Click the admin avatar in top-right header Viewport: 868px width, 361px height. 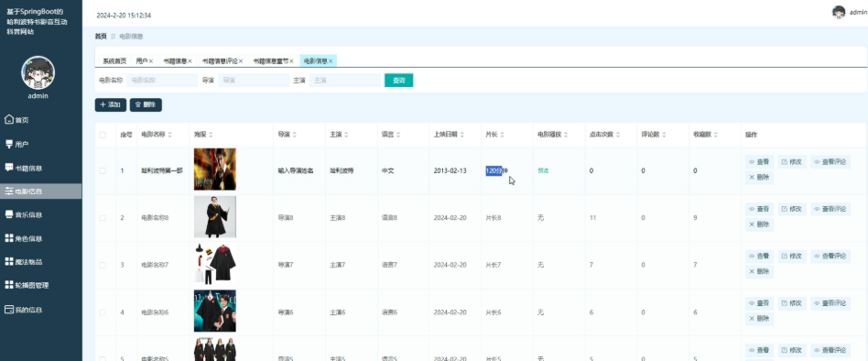[839, 12]
